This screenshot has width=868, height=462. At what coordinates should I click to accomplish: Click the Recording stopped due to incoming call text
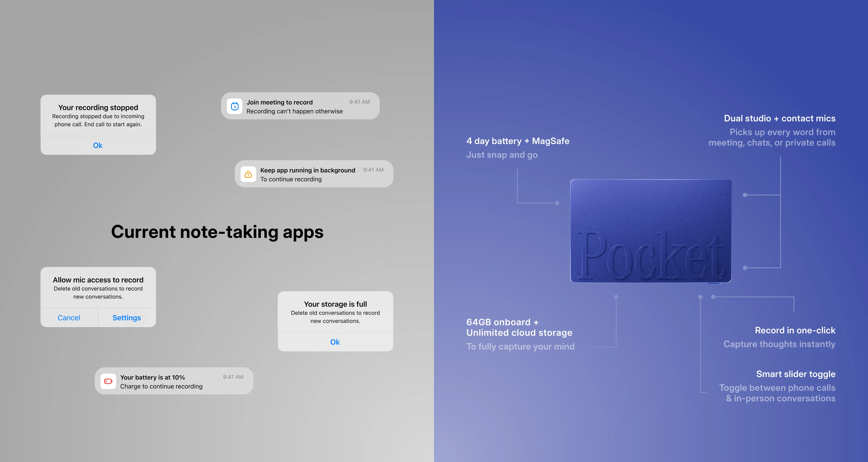pos(98,120)
